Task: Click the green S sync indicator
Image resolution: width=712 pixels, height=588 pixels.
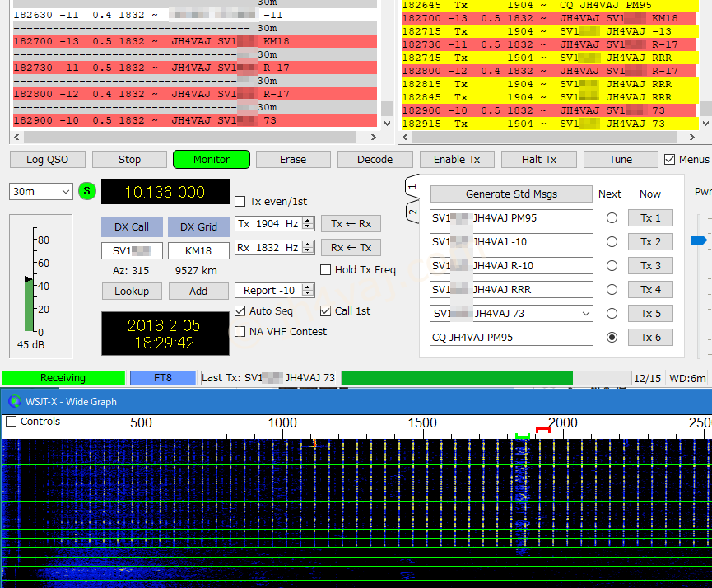Action: pos(86,191)
